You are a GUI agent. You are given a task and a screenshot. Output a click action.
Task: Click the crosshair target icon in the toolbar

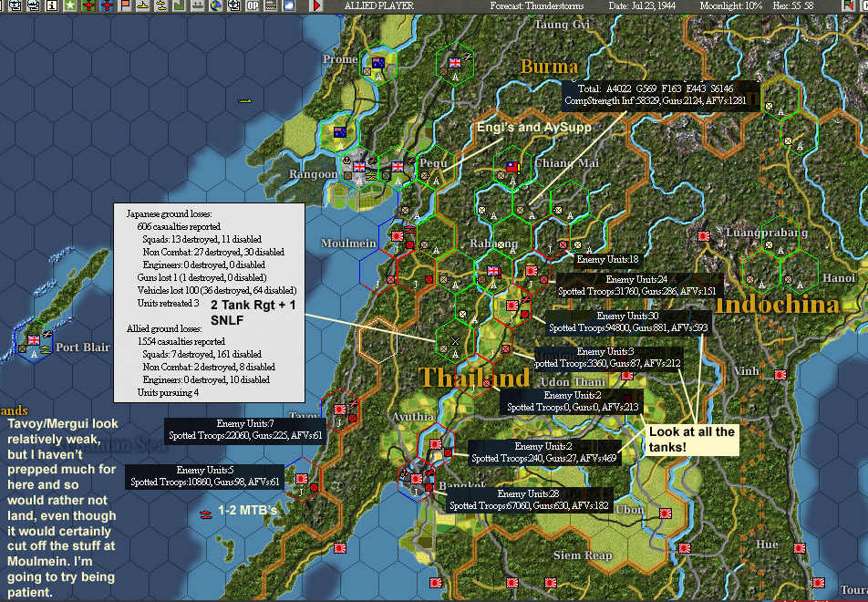(x=234, y=5)
